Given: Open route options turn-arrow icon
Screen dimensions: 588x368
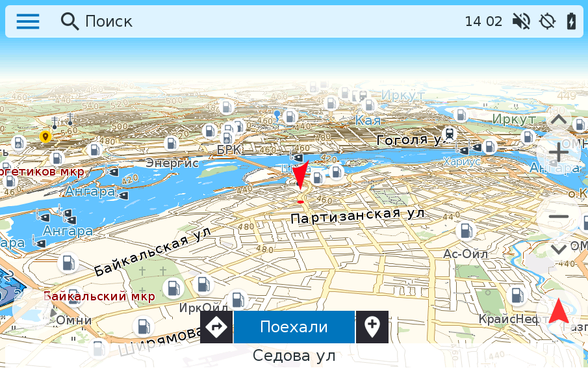Looking at the screenshot, I should click(x=216, y=327).
